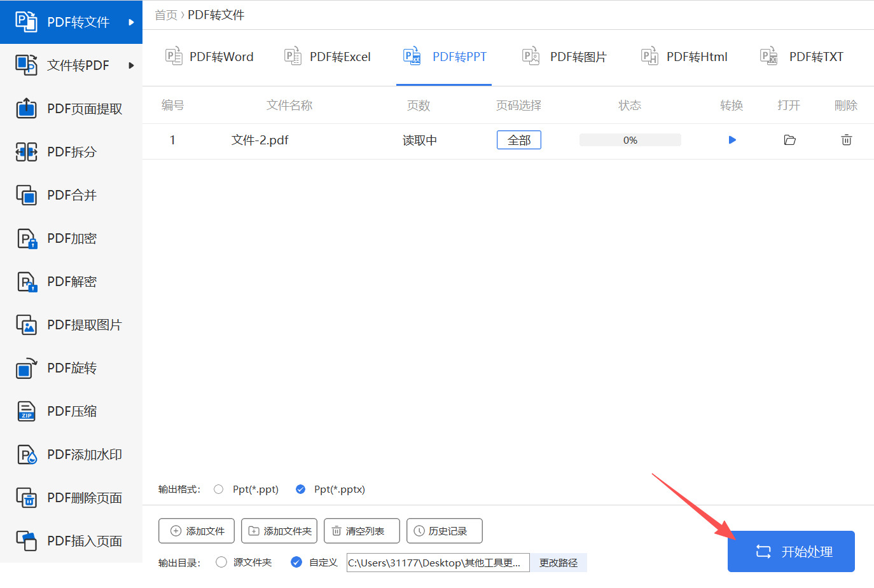Screen dimensions: 874x588
Task: Switch to the PDF转Html tab
Action: tap(684, 57)
